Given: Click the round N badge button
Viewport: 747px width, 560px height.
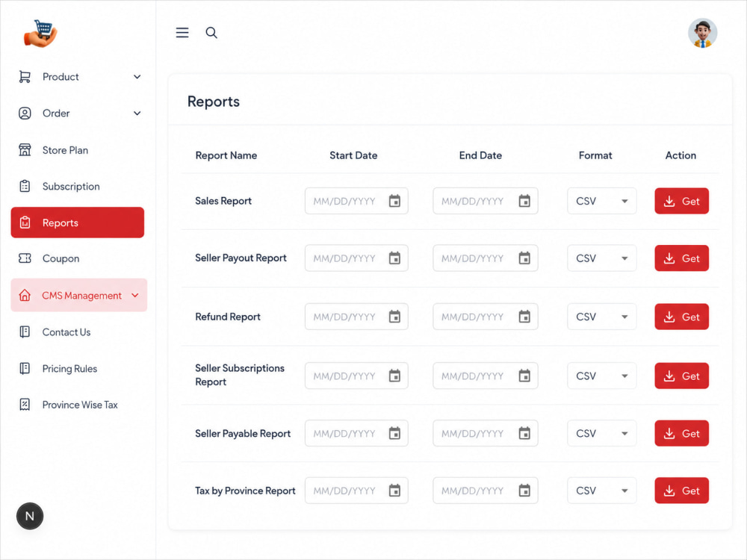Looking at the screenshot, I should (x=30, y=516).
